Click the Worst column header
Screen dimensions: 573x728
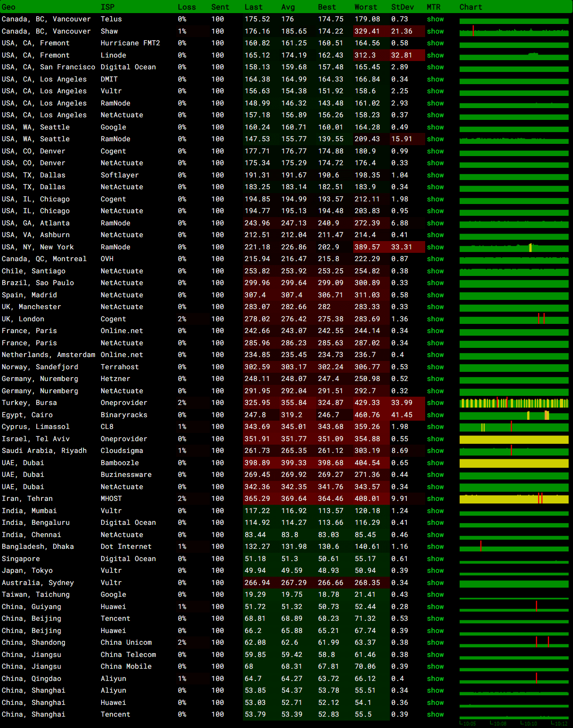coord(366,7)
